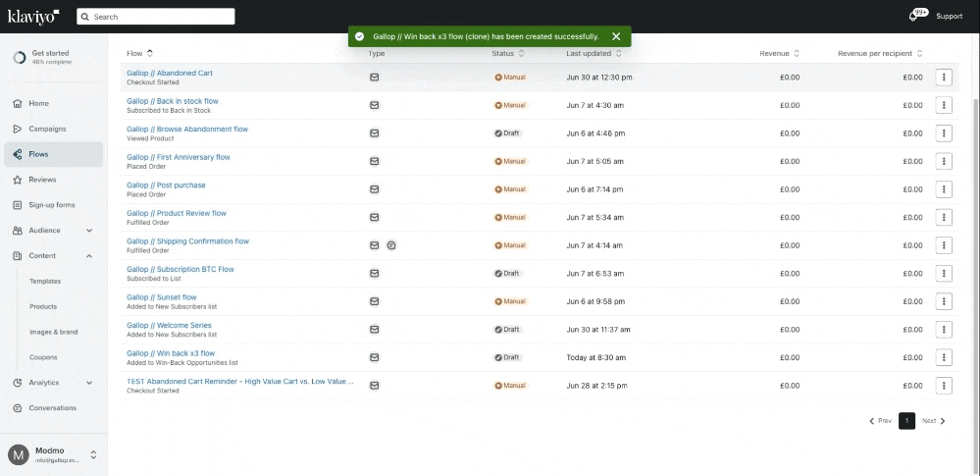
Task: Click the Search input field
Action: point(157,17)
